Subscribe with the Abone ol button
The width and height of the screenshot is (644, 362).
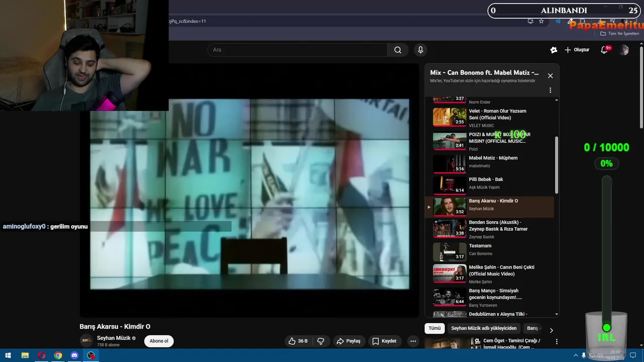[159, 341]
